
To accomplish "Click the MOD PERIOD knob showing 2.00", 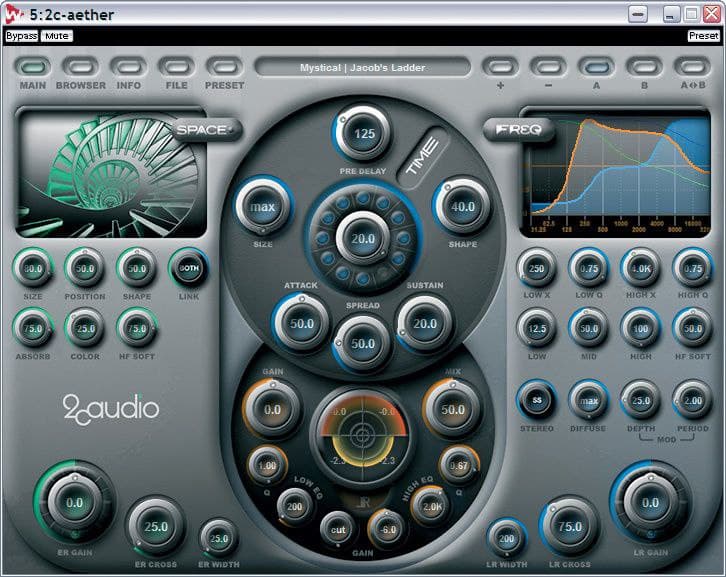I will click(x=693, y=400).
